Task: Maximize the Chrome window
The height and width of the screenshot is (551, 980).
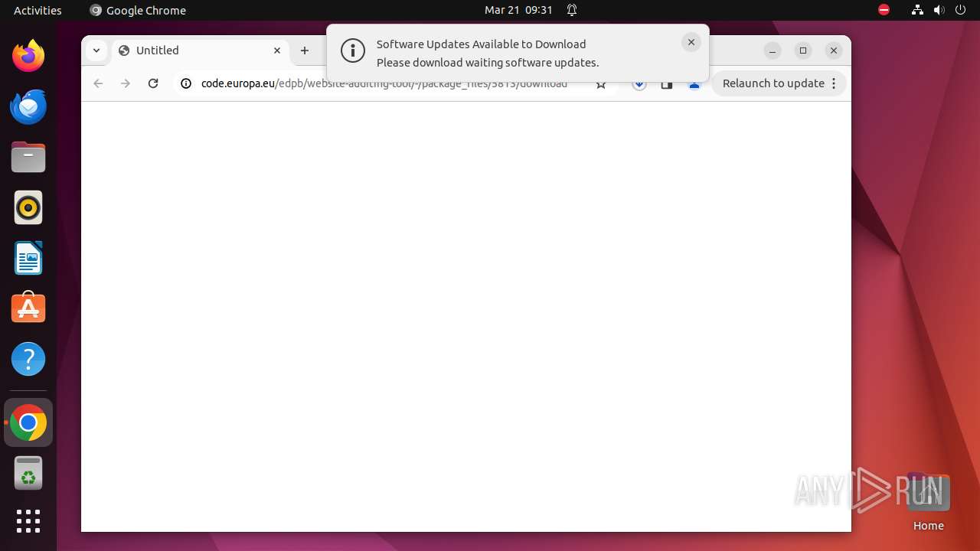Action: [x=803, y=51]
